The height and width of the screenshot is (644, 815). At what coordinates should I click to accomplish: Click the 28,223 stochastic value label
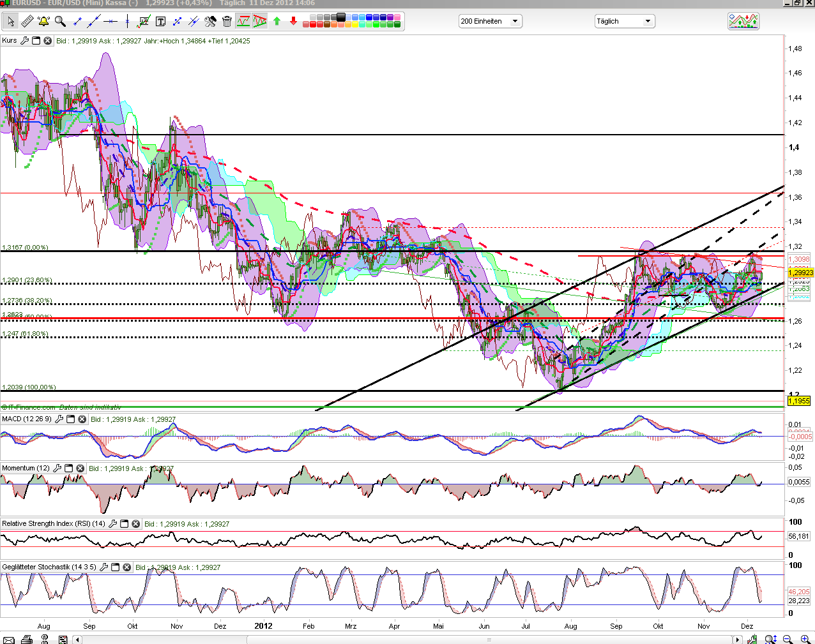tap(798, 601)
